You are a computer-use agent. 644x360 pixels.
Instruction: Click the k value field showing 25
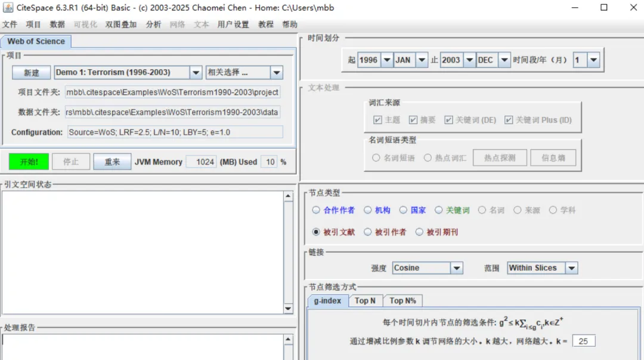tap(583, 341)
